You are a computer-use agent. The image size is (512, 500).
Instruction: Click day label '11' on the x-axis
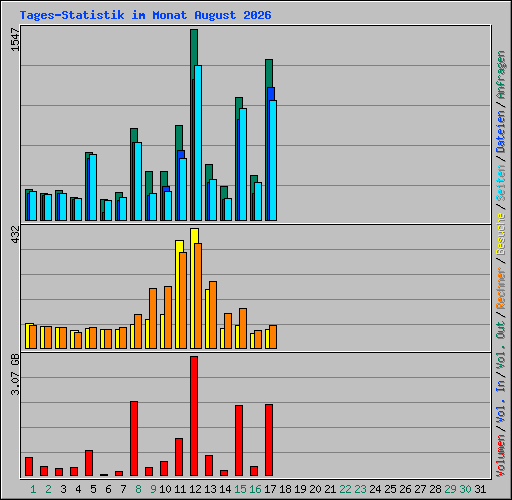point(180,489)
